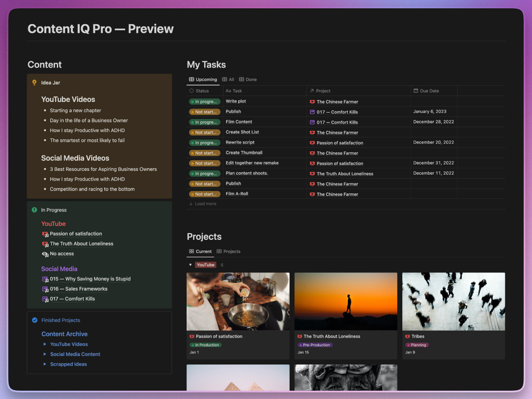The width and height of the screenshot is (532, 399).
Task: Open the sunset thumbnail for Truth About Loneliness
Action: [346, 301]
